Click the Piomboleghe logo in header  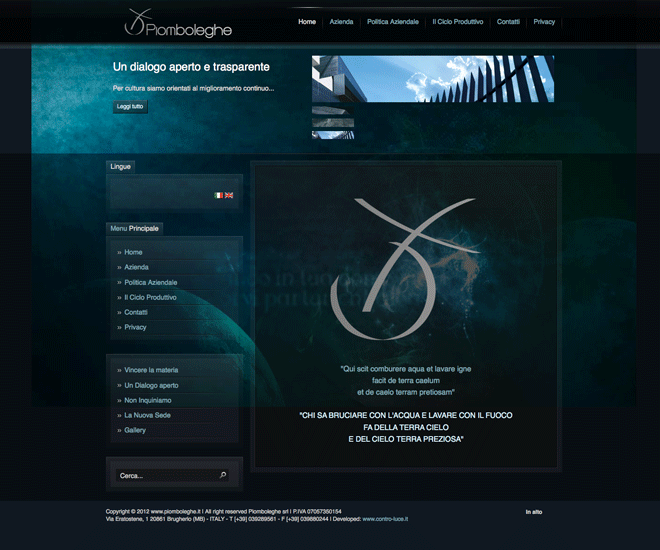(x=178, y=24)
